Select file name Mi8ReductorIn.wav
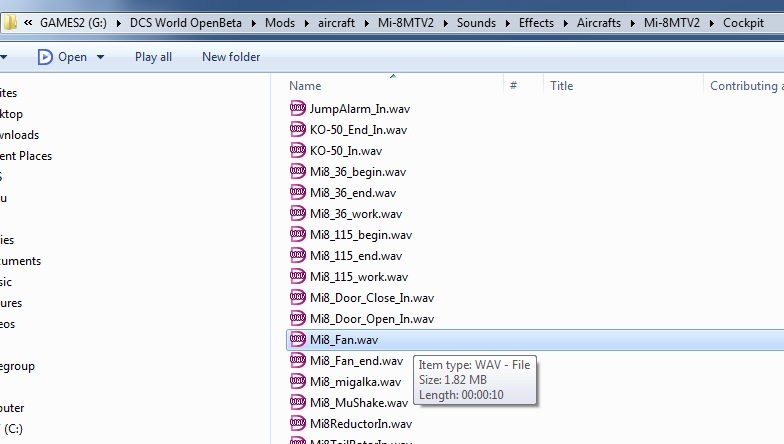 (361, 424)
